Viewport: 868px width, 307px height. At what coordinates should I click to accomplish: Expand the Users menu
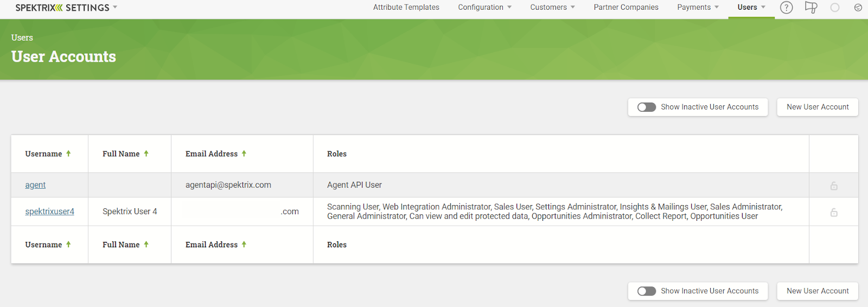(751, 7)
